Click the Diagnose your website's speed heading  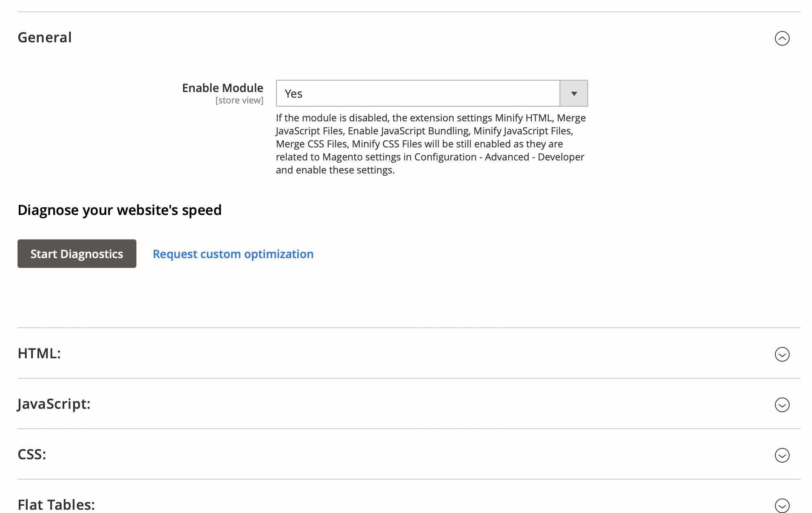coord(120,210)
